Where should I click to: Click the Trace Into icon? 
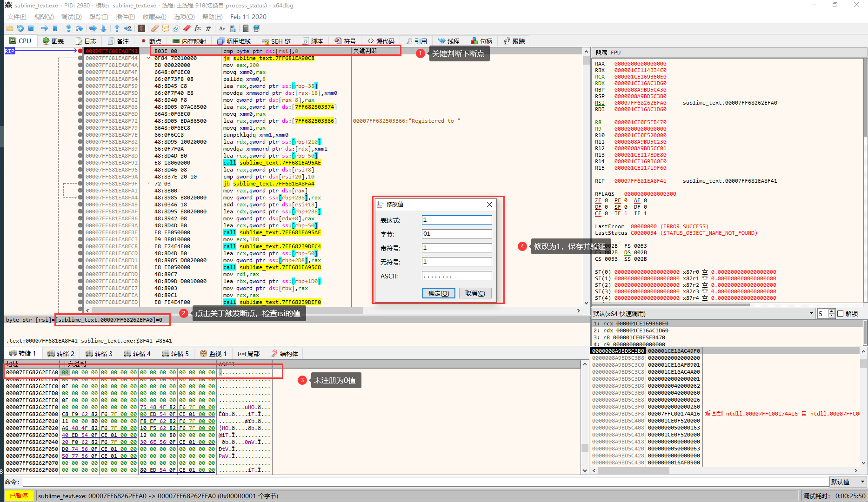click(x=93, y=28)
